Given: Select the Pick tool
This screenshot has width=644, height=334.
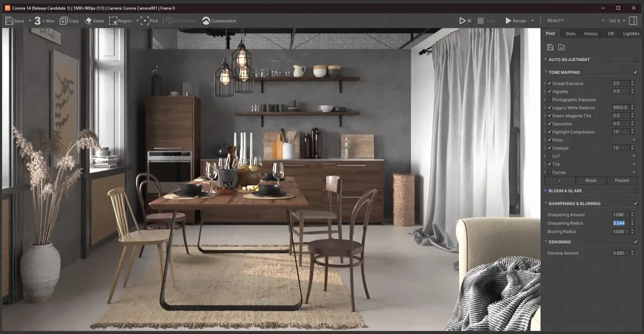Looking at the screenshot, I should [x=145, y=21].
